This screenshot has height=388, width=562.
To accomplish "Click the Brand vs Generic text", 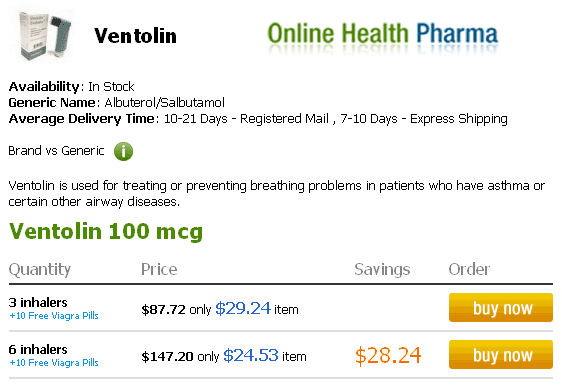I will [x=56, y=151].
